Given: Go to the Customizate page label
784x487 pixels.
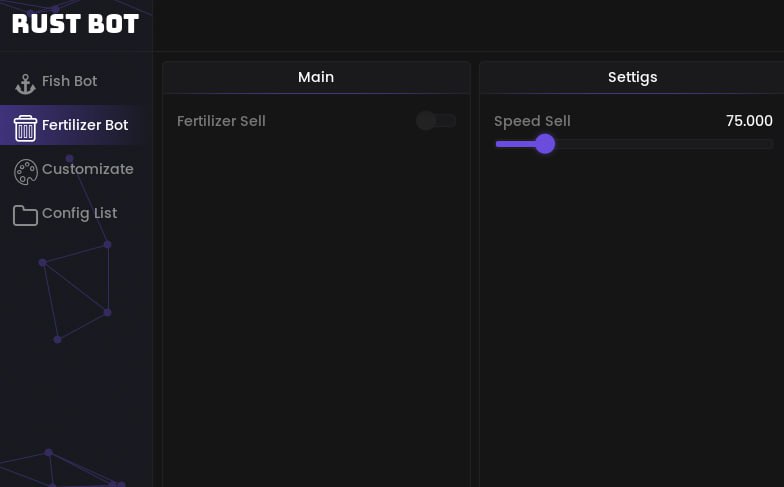Looking at the screenshot, I should point(87,169).
